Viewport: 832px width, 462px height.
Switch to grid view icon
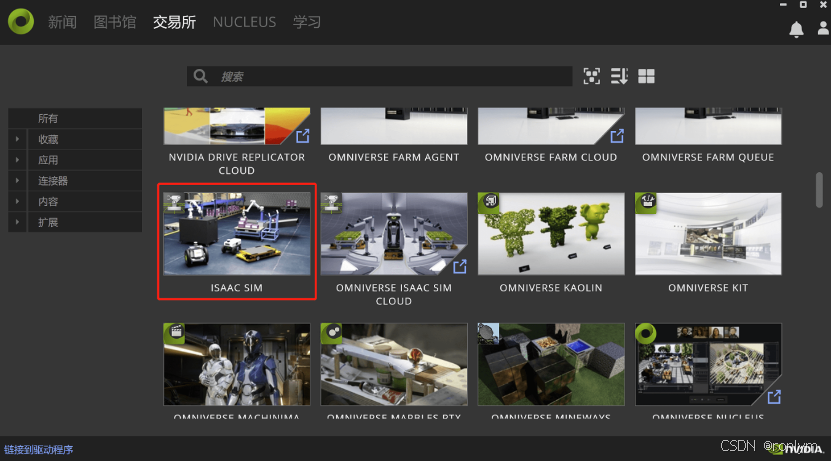[646, 76]
